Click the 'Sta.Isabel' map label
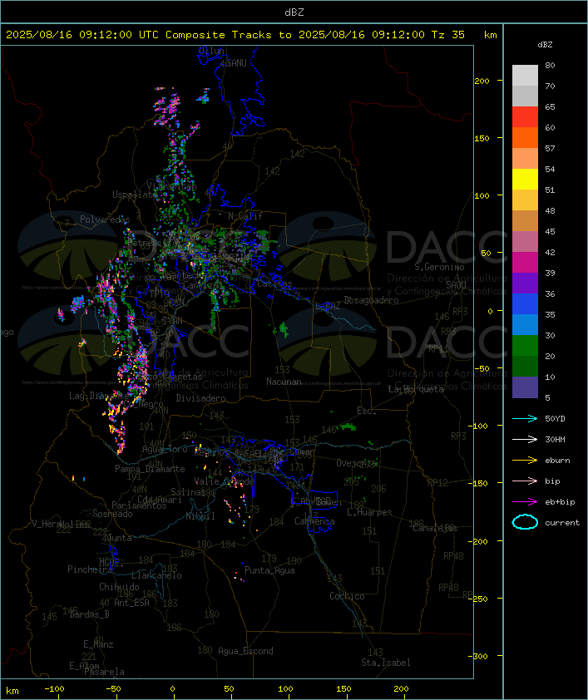 click(x=386, y=663)
